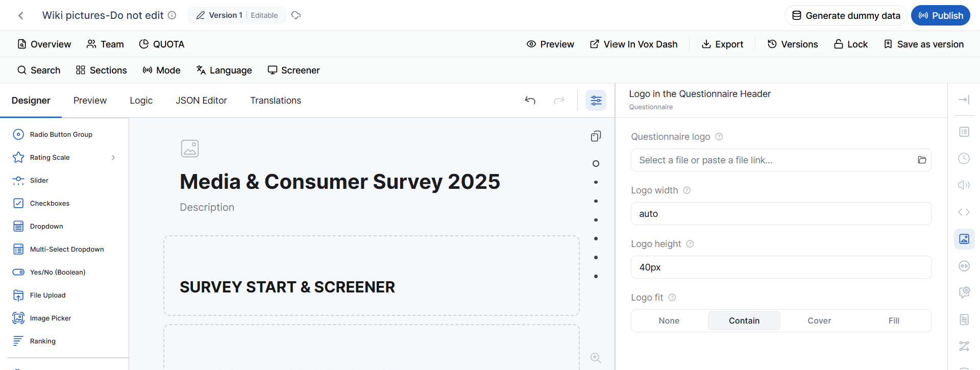Open the QUOTA section
This screenshot has width=980, height=370.
[x=162, y=44]
